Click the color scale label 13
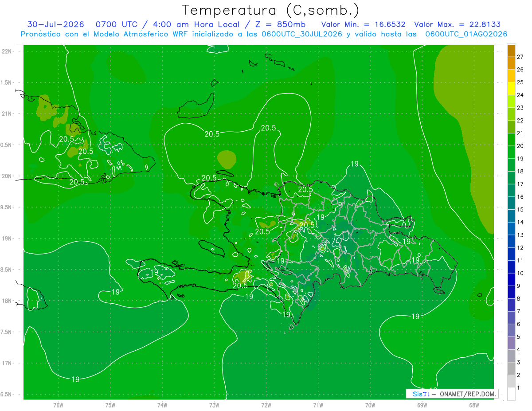 pyautogui.click(x=520, y=235)
